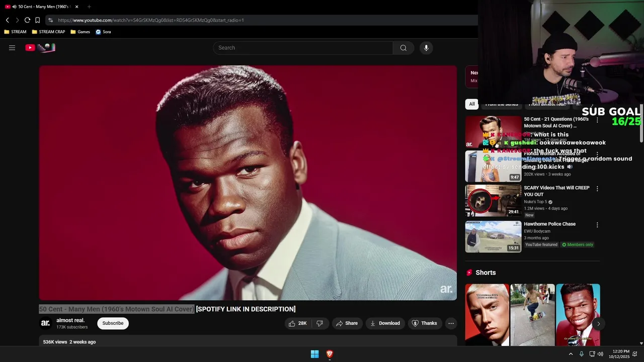This screenshot has height=362, width=644.
Task: Click the browser address bar URL
Action: point(151,20)
